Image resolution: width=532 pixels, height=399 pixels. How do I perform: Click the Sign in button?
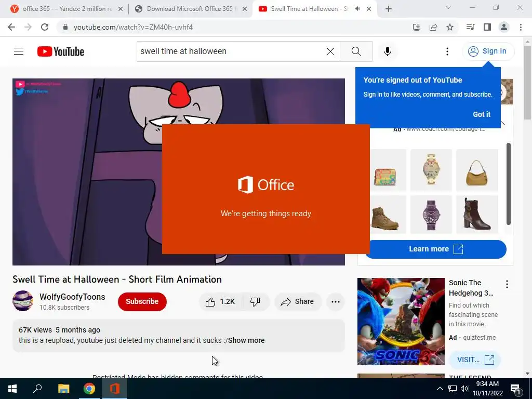tap(488, 51)
